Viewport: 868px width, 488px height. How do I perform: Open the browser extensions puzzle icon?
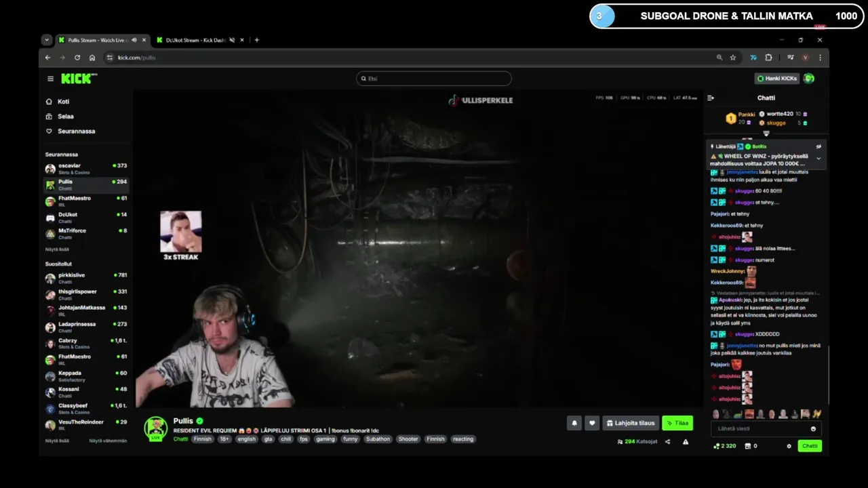768,58
